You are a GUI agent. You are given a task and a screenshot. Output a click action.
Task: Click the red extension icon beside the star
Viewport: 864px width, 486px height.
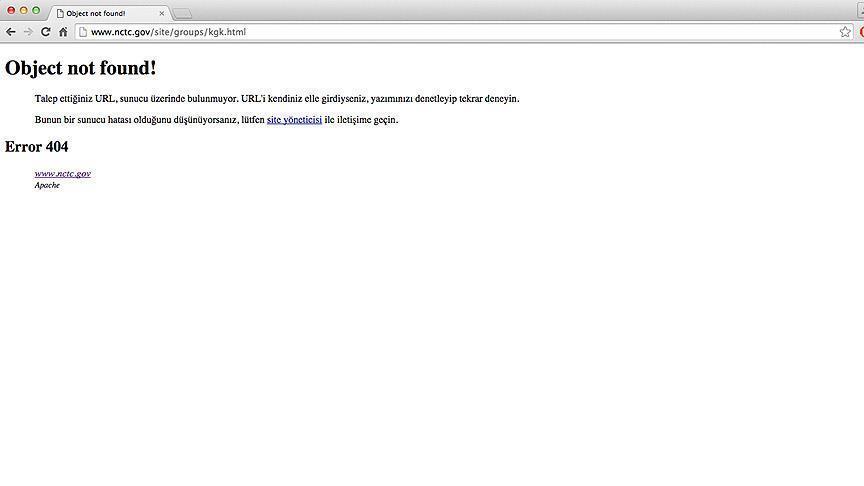click(861, 32)
